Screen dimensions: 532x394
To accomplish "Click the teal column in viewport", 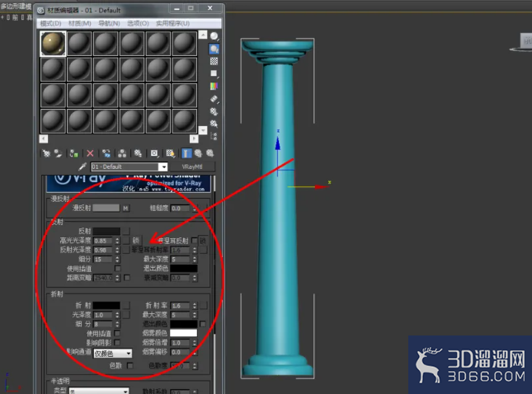I will click(x=278, y=210).
